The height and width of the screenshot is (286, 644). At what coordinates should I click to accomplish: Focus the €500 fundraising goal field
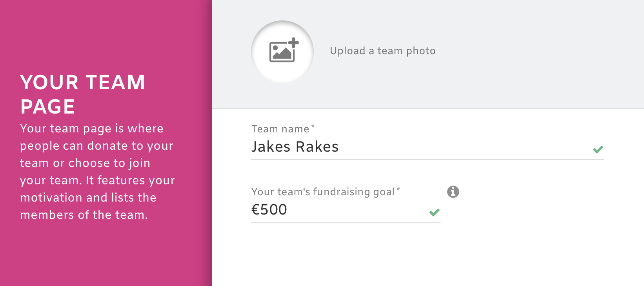click(x=346, y=210)
